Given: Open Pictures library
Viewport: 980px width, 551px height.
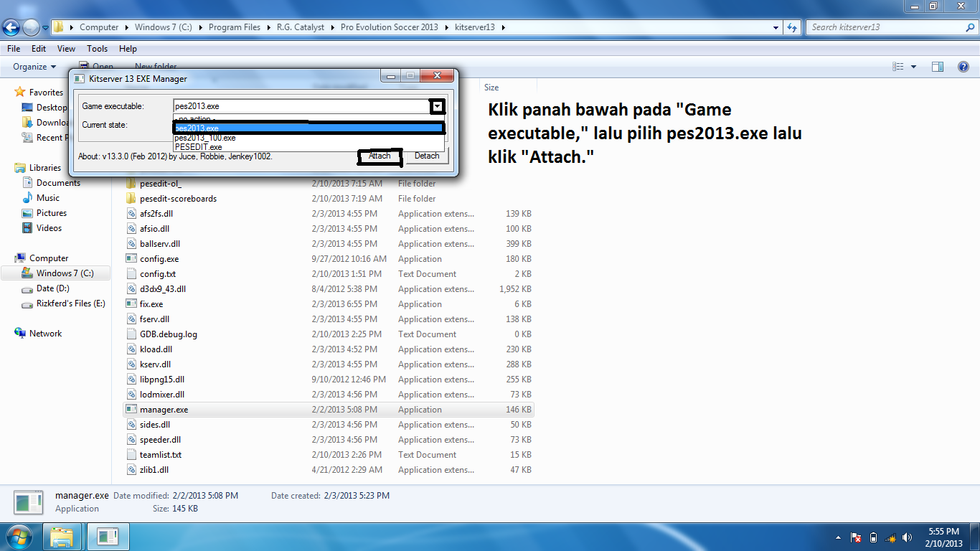Looking at the screenshot, I should pyautogui.click(x=52, y=213).
